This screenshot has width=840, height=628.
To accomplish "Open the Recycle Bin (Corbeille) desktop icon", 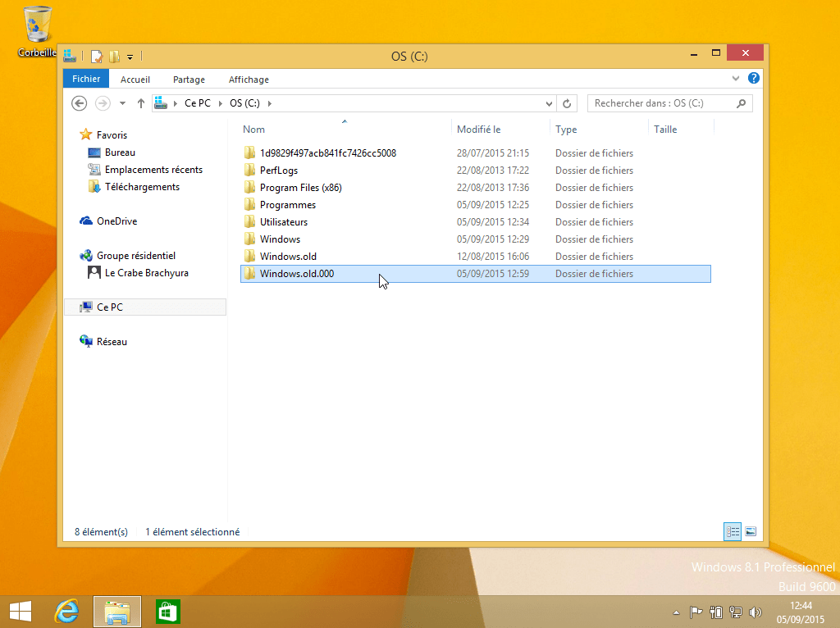I will (x=36, y=31).
